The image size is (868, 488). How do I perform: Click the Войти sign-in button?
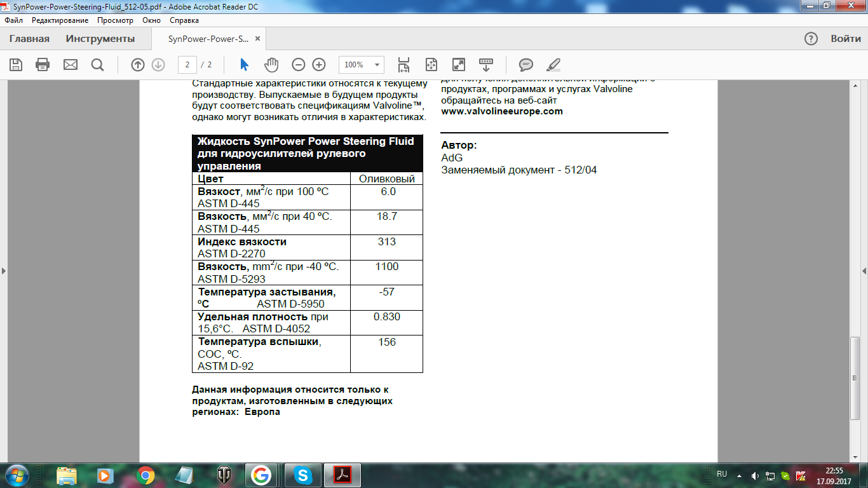pos(846,39)
